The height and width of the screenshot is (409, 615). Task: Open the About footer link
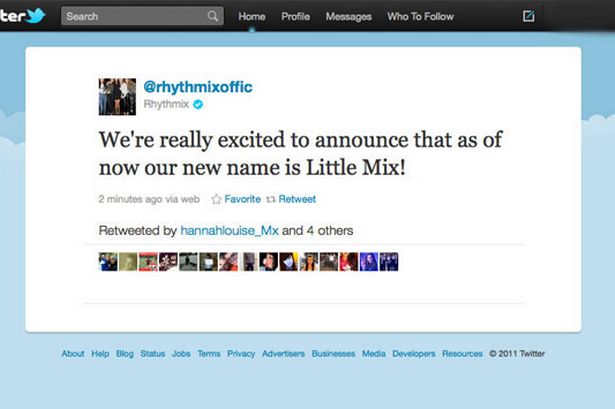point(73,354)
